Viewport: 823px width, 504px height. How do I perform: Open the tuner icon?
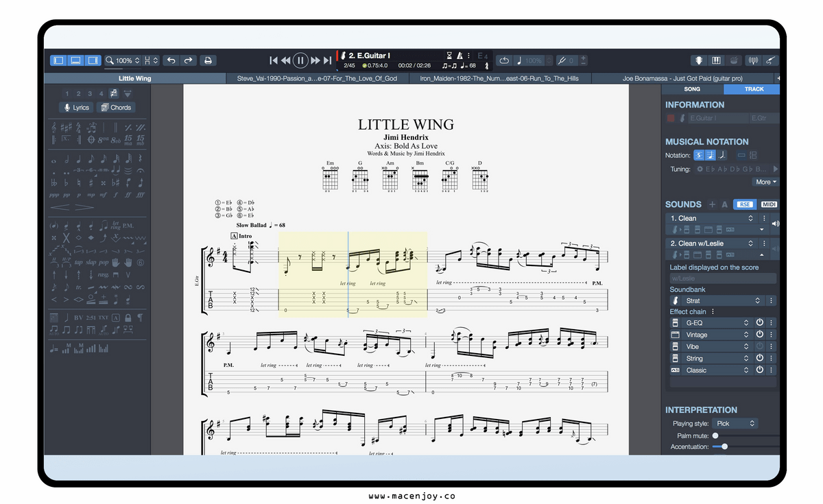754,60
